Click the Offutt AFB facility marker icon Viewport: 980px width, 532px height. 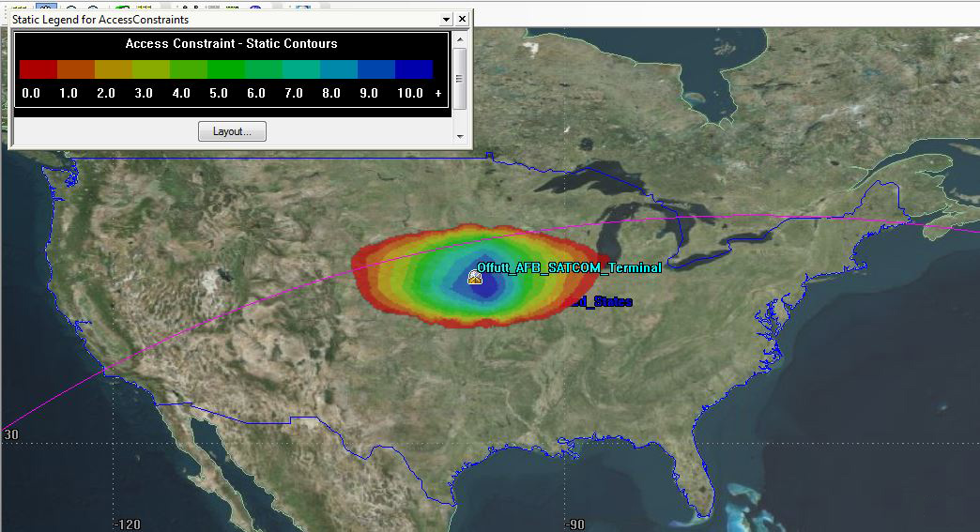[474, 277]
